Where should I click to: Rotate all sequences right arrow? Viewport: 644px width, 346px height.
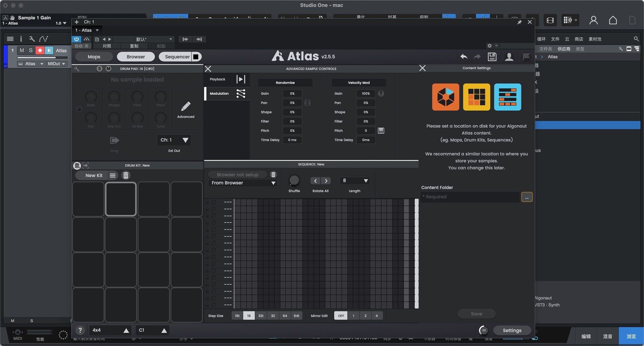(x=326, y=181)
